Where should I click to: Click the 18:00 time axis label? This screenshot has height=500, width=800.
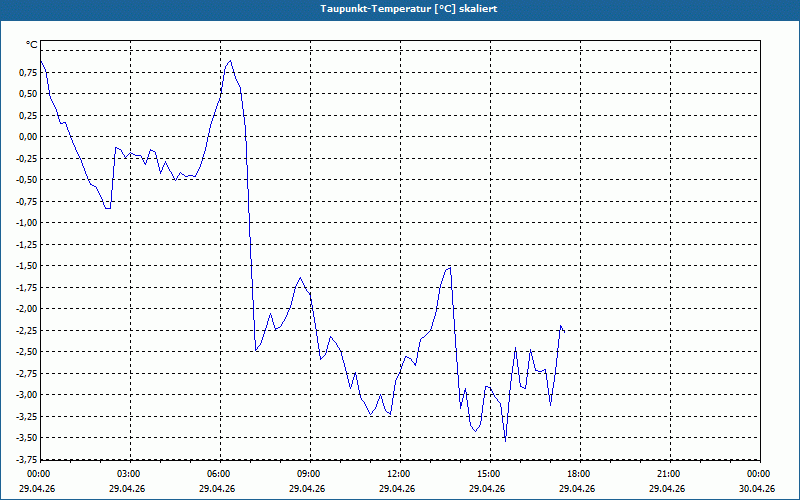(580, 474)
